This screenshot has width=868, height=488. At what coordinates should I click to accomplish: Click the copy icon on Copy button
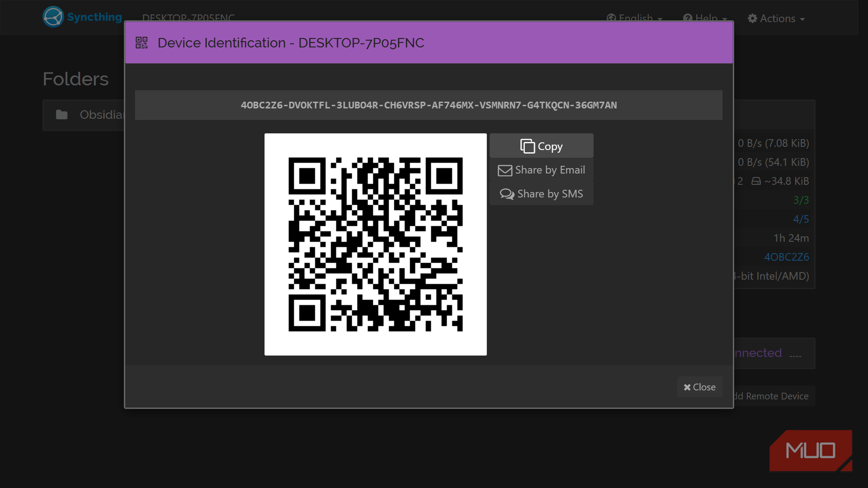coord(527,146)
